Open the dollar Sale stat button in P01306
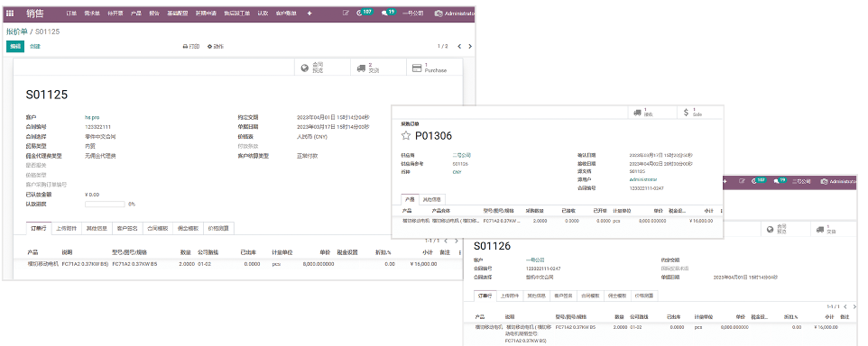868x346 pixels. tap(699, 113)
